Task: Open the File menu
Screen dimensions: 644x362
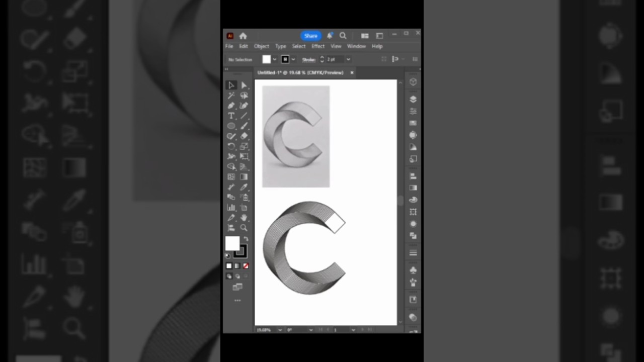Action: click(229, 46)
